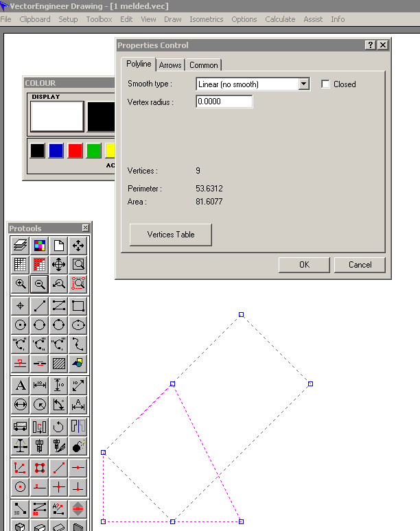Screen dimensions: 420x531
Task: Click the bomb explode icon
Action: pyautogui.click(x=78, y=446)
